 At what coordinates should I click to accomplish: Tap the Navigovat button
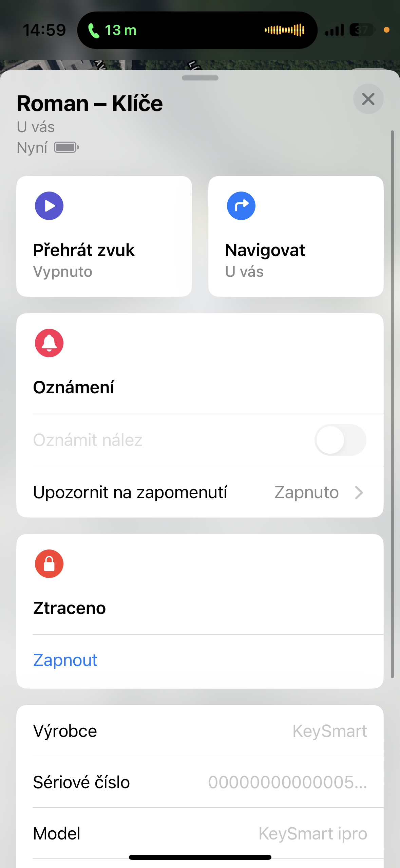tap(296, 236)
